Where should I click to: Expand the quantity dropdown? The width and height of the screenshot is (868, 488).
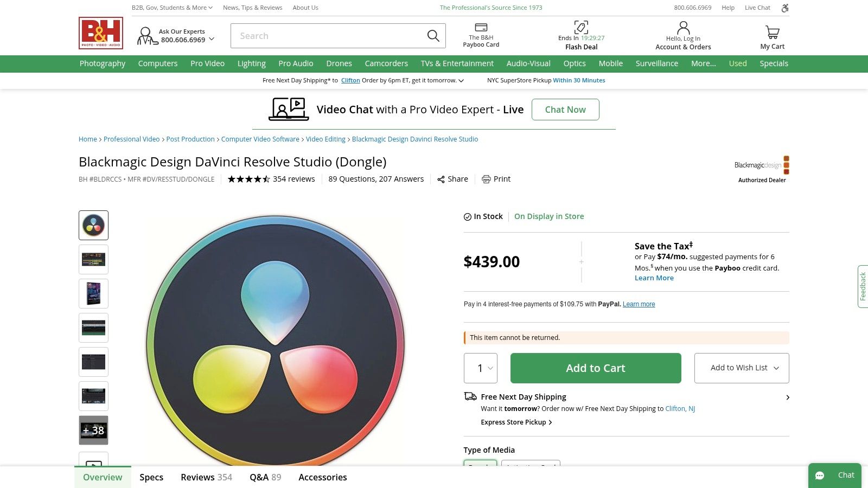pyautogui.click(x=481, y=368)
